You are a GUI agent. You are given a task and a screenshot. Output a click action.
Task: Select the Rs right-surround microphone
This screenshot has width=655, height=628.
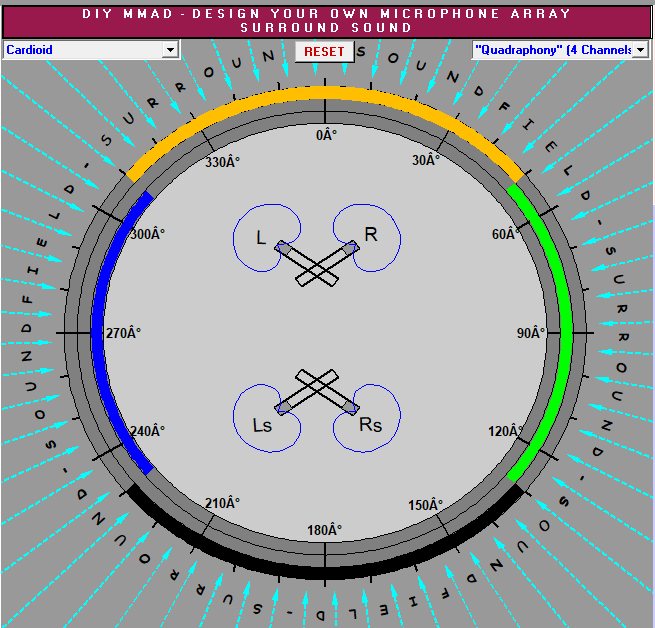pos(352,406)
